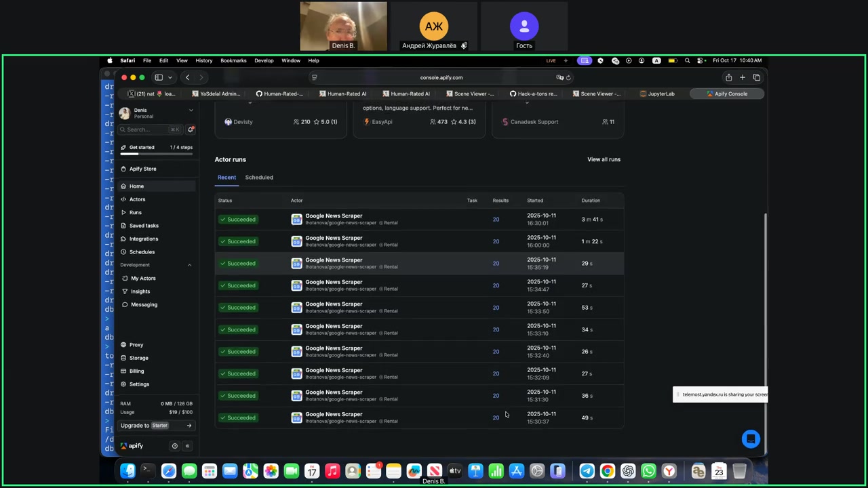The image size is (868, 488).
Task: Open the Telegram app in Dock
Action: (x=587, y=471)
